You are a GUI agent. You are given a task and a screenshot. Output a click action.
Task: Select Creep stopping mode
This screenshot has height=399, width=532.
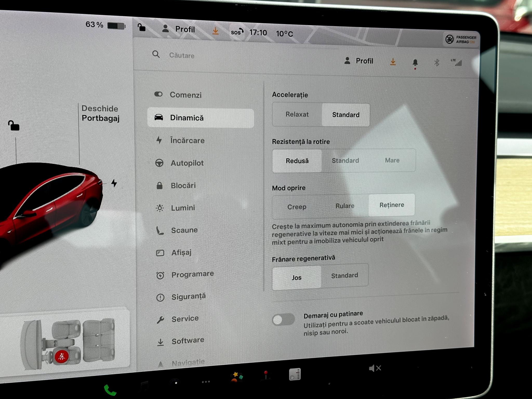(x=297, y=207)
